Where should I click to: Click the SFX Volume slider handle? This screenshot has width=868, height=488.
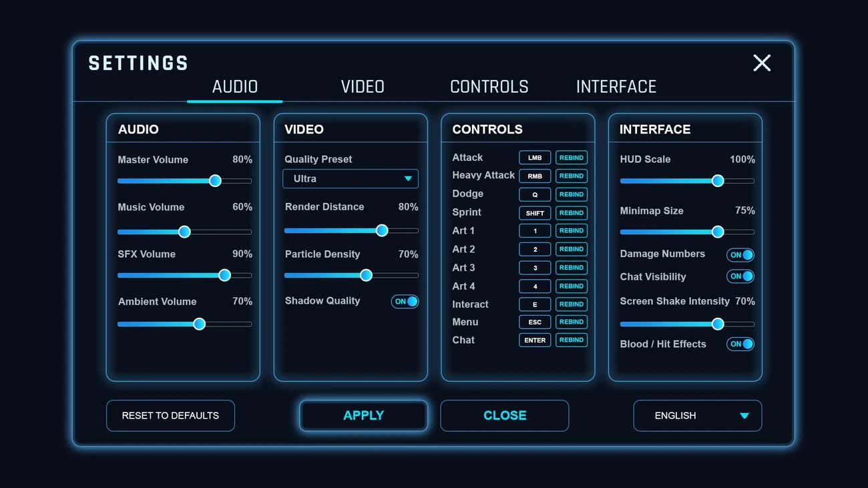(225, 275)
